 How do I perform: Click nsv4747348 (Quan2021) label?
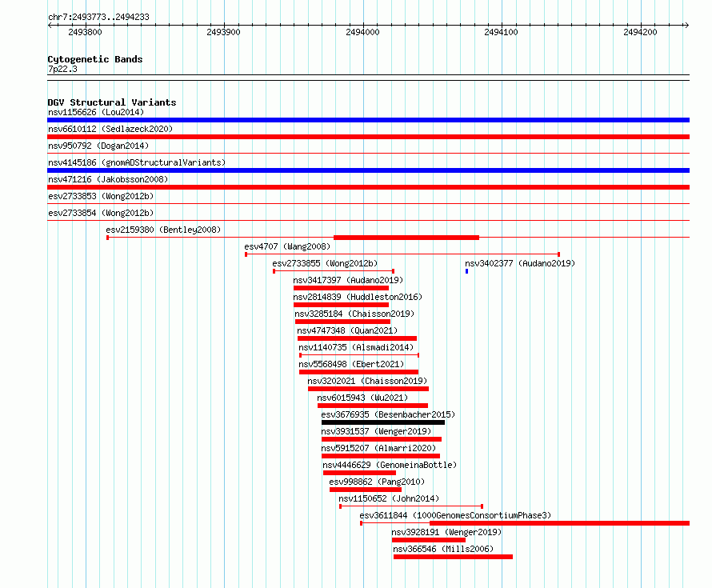347,330
